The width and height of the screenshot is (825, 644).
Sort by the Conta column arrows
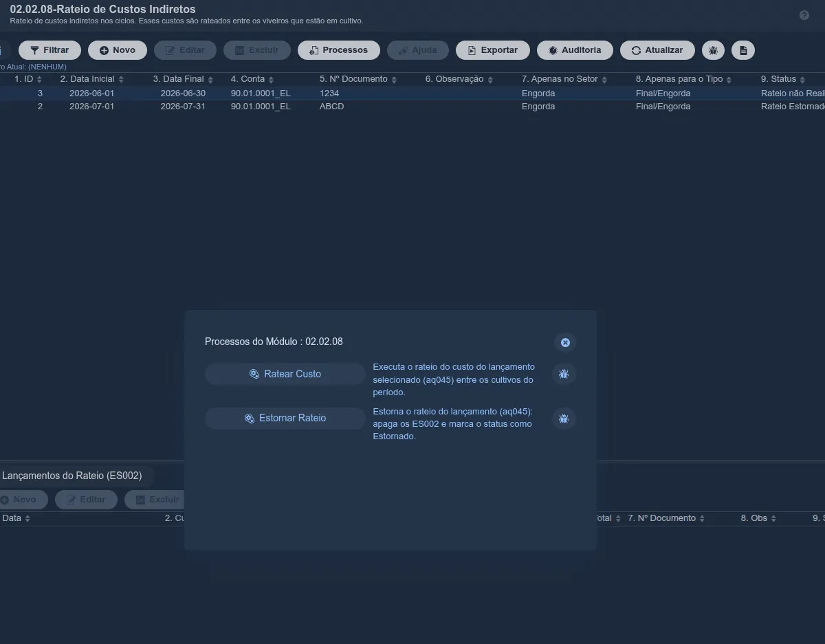(272, 80)
